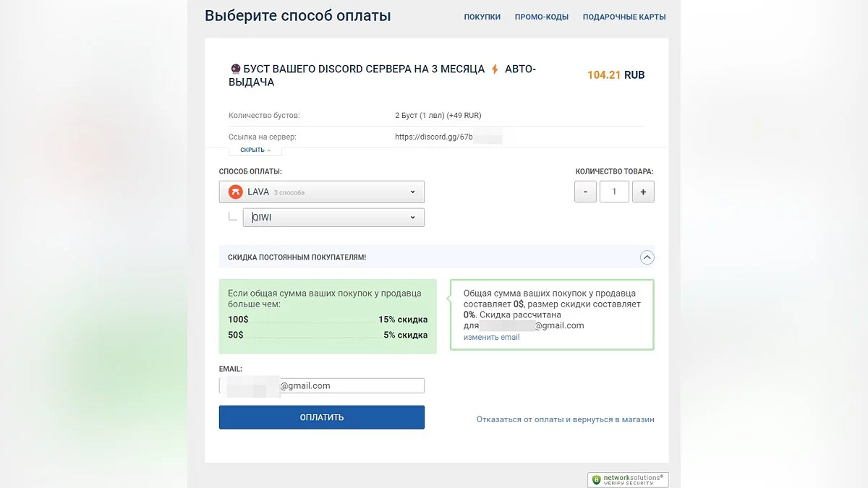
Task: Click the Discord emoji icon before title
Action: pos(235,69)
